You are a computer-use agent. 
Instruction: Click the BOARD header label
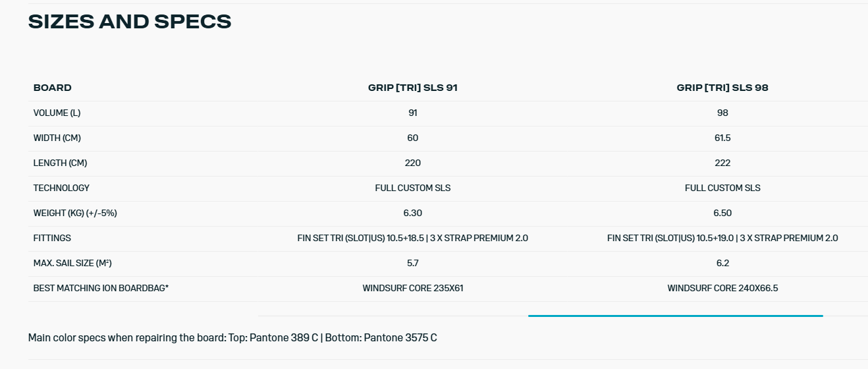(53, 88)
